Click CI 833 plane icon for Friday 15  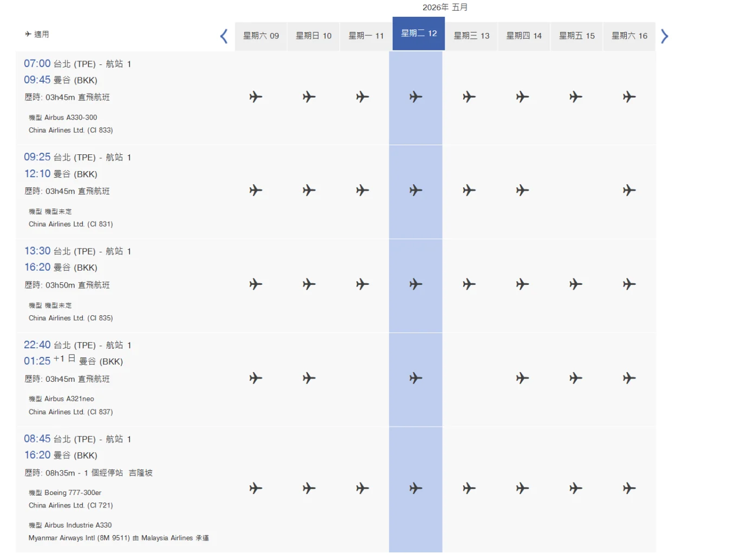[x=576, y=97]
